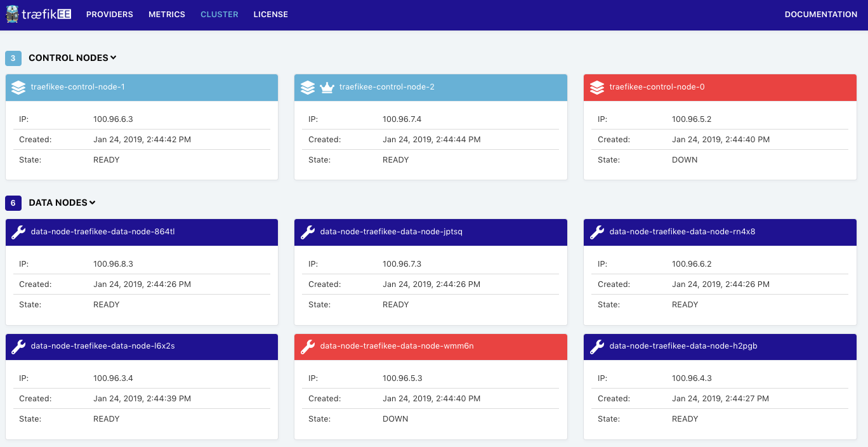Click READY state of data node h2pgb

685,418
